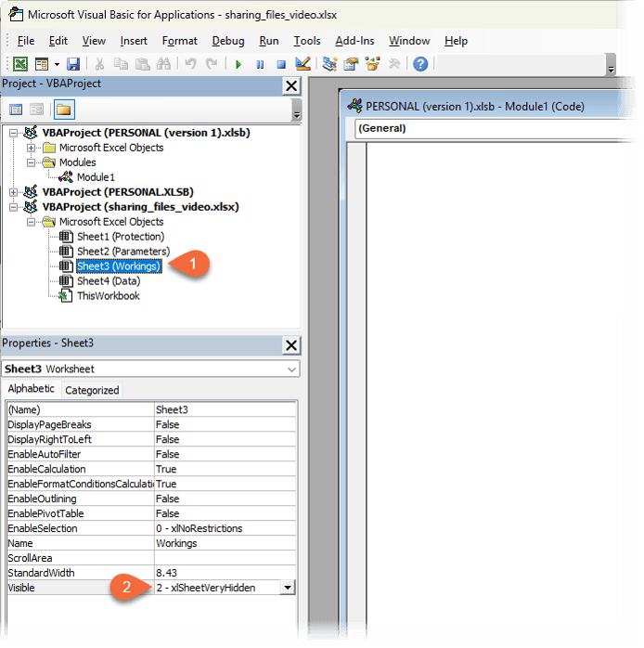
Task: Toggle Design Mode icon
Action: [x=303, y=64]
